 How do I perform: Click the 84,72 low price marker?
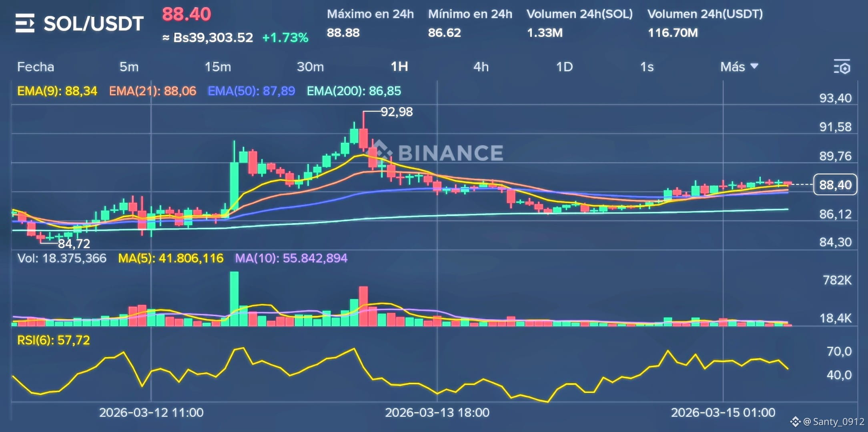[x=74, y=244]
